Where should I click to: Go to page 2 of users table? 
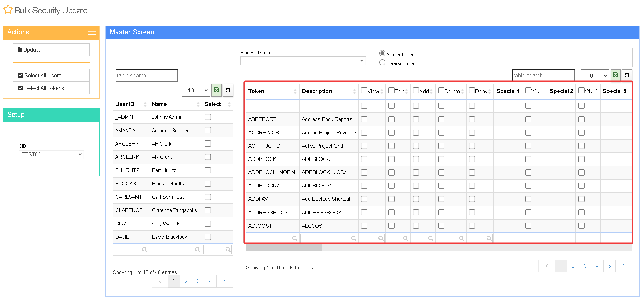(186, 281)
